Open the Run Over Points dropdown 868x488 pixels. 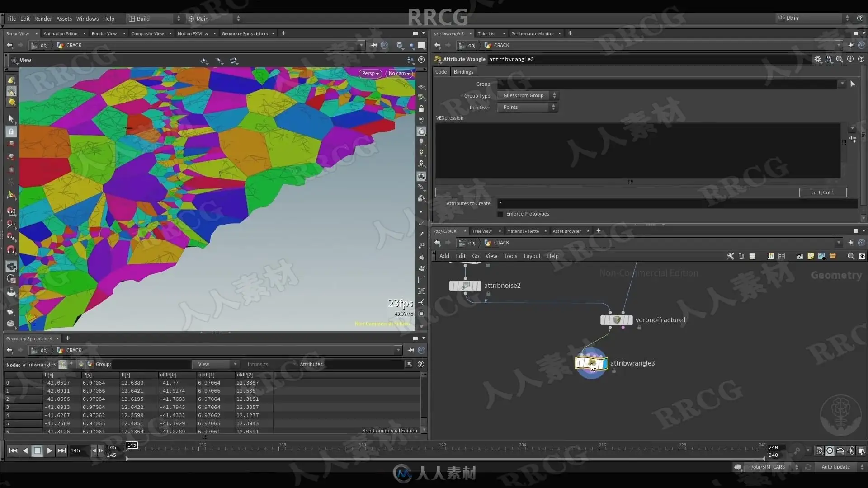click(x=527, y=108)
